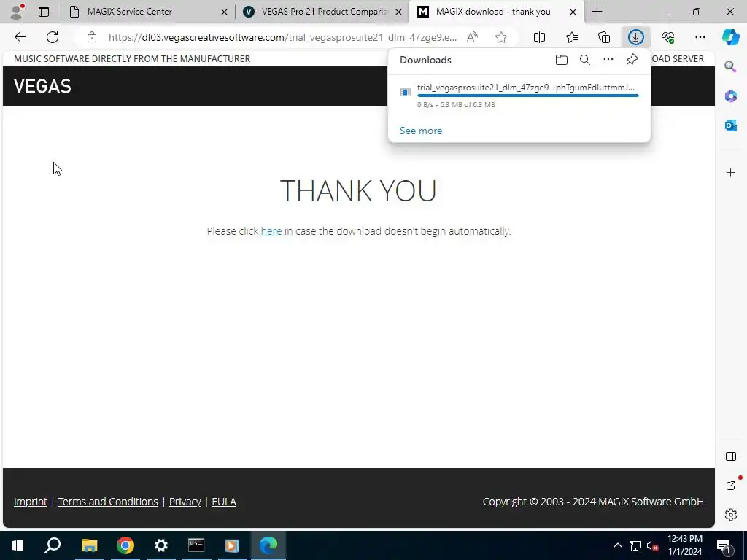Open the Collections panel
The image size is (747, 560).
(604, 37)
